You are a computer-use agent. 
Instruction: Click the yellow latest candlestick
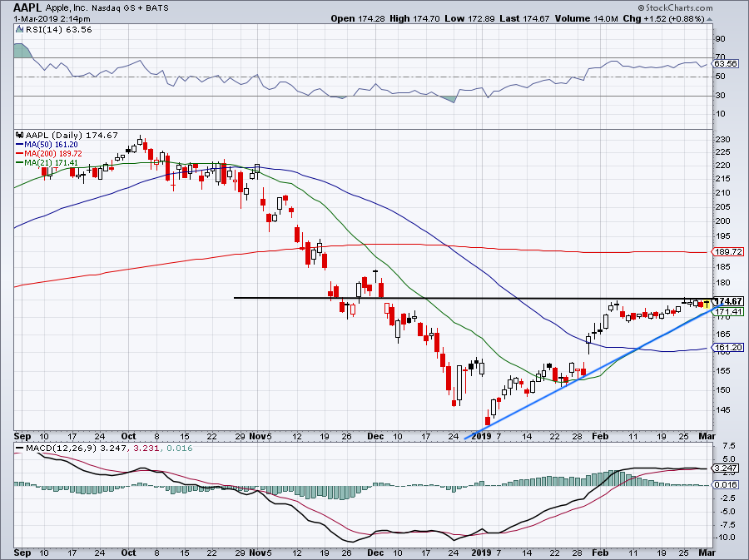tap(707, 304)
